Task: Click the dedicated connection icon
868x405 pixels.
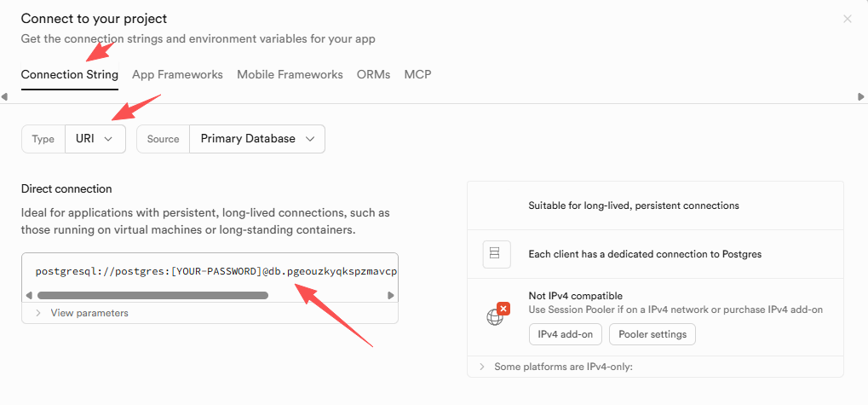Action: tap(495, 253)
